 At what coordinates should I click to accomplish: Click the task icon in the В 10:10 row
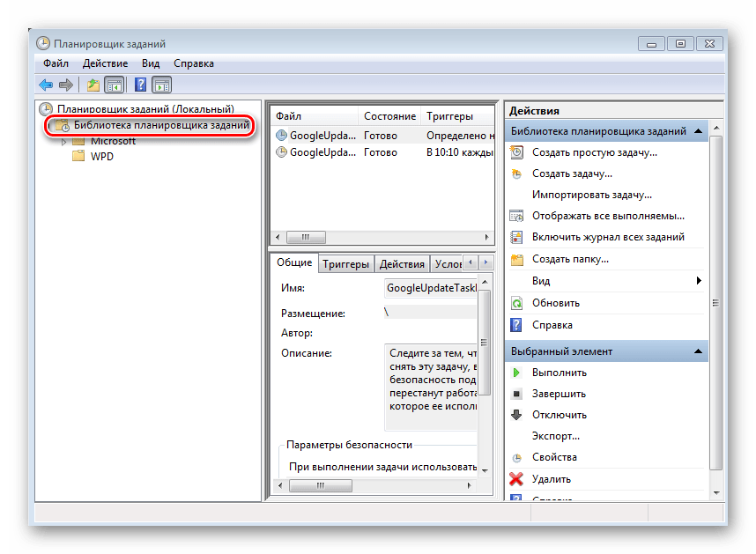point(281,152)
